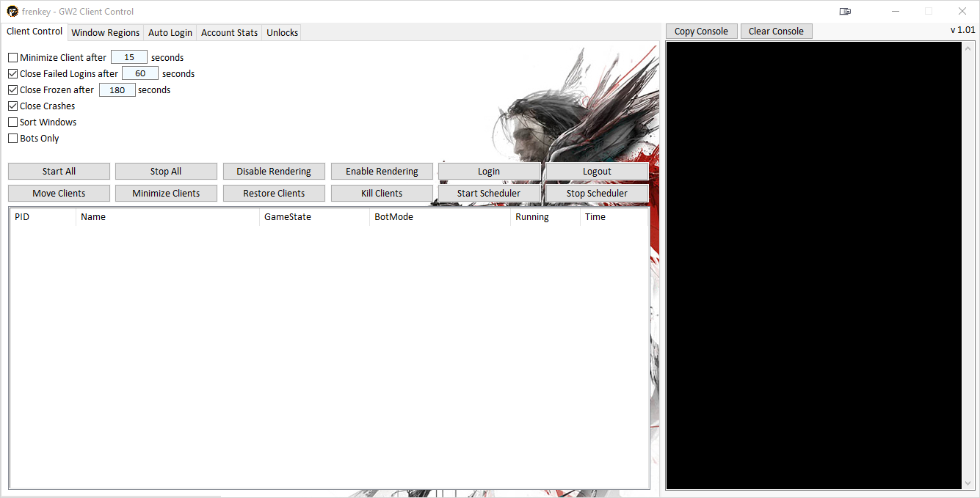The image size is (980, 498).
Task: Enable Minimize Client after checkbox
Action: pos(13,58)
